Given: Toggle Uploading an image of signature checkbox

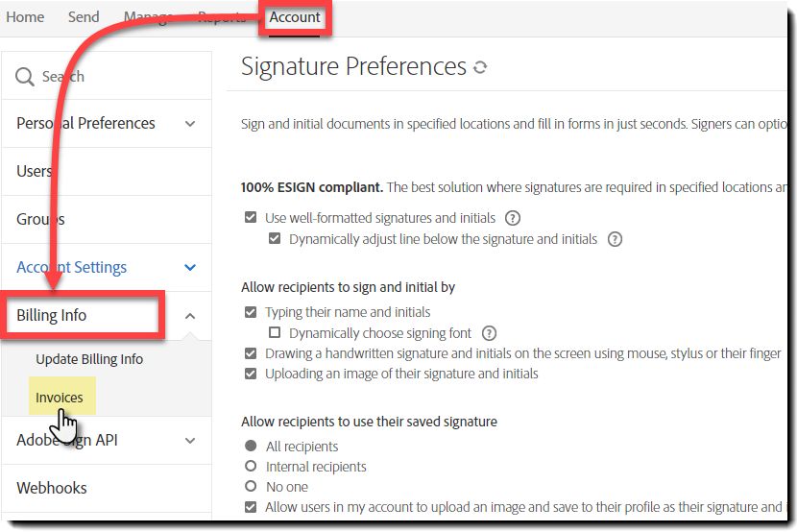Looking at the screenshot, I should (251, 374).
